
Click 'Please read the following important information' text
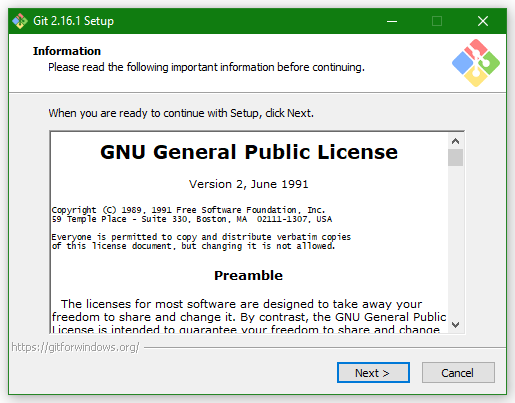click(206, 67)
